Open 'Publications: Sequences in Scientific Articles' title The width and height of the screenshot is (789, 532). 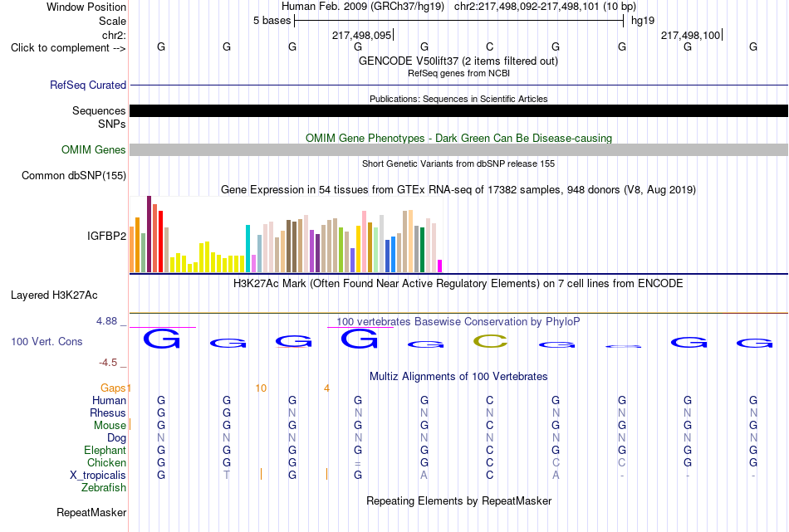458,99
